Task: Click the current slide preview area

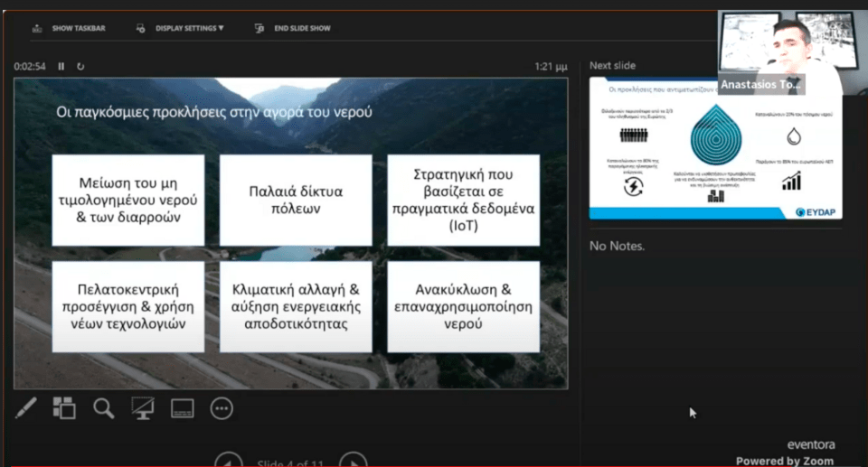Action: click(x=290, y=233)
